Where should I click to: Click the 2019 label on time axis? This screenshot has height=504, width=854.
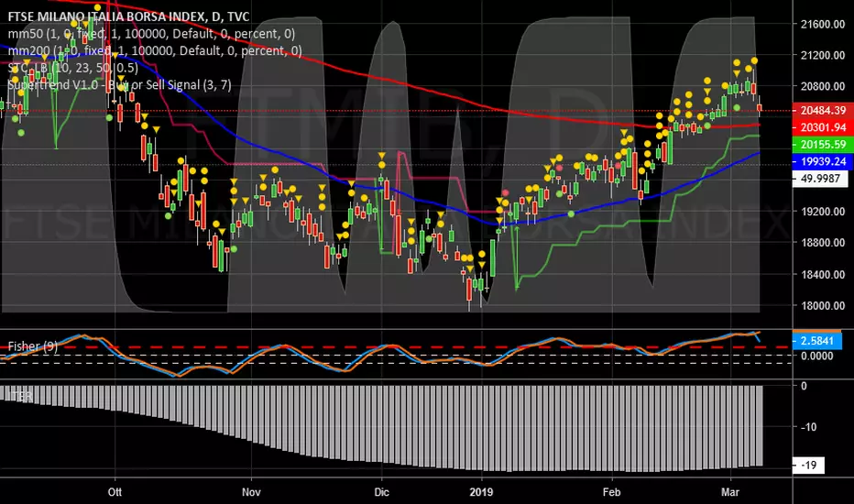[x=481, y=492]
